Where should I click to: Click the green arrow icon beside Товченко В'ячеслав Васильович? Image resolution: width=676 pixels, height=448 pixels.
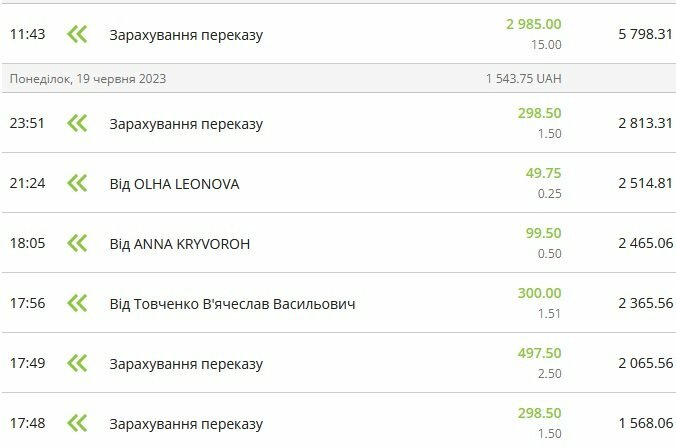tap(77, 303)
